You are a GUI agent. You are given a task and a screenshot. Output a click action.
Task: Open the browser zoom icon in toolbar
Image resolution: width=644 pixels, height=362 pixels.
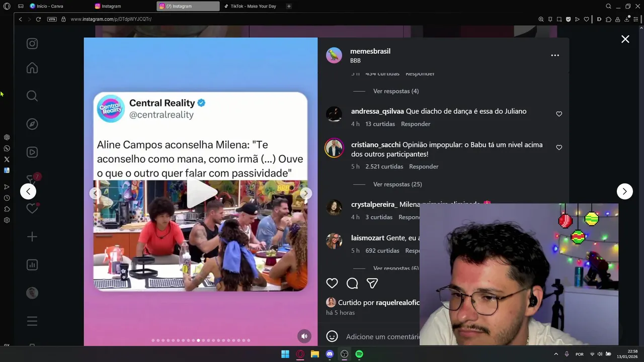541,19
